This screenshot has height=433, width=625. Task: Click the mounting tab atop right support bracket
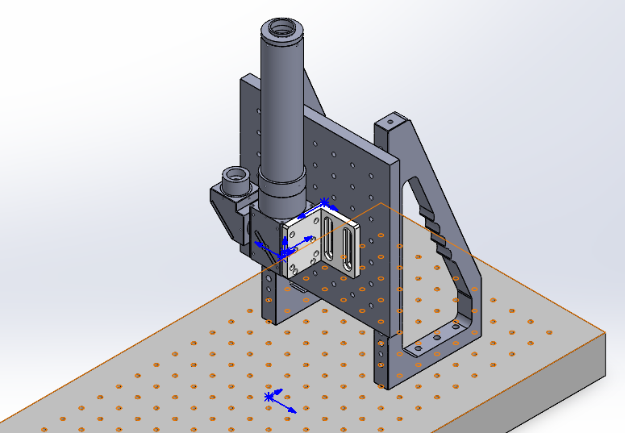[392, 126]
